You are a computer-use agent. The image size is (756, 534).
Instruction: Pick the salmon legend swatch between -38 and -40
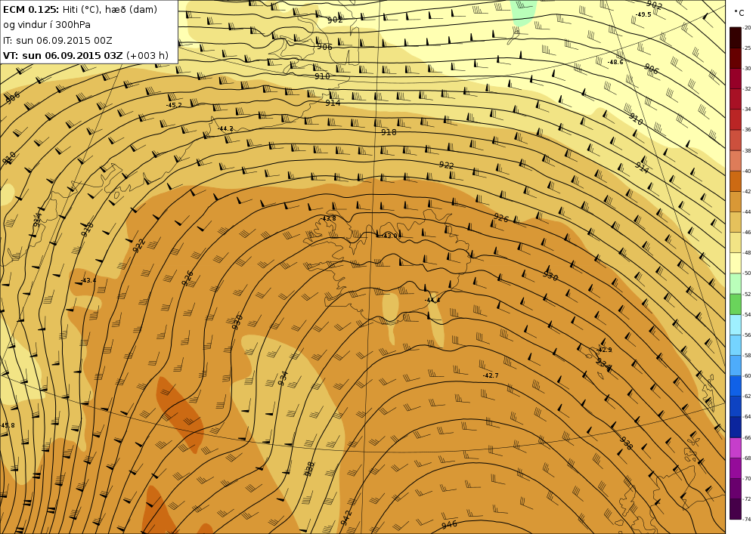[736, 161]
